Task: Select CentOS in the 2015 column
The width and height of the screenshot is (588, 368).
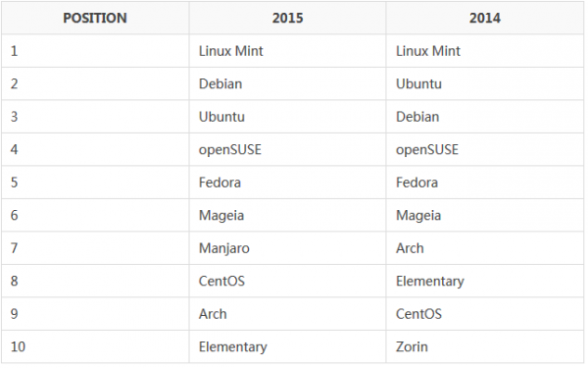Action: pyautogui.click(x=221, y=282)
